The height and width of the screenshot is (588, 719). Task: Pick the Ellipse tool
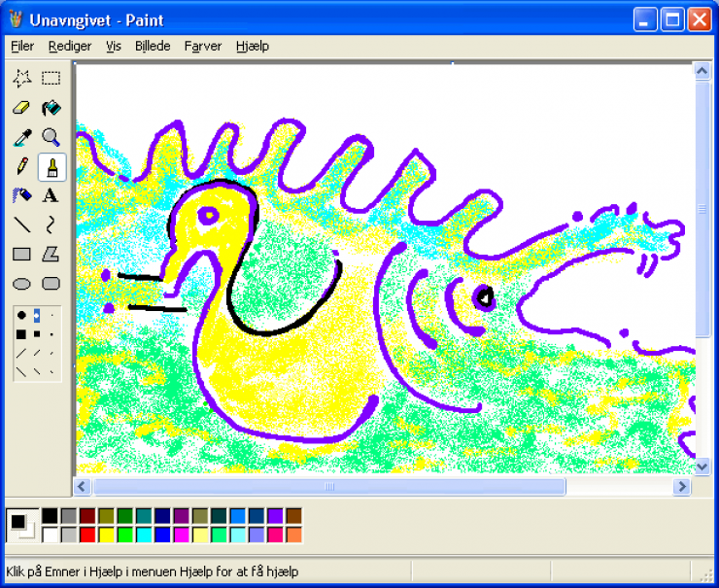(x=21, y=284)
